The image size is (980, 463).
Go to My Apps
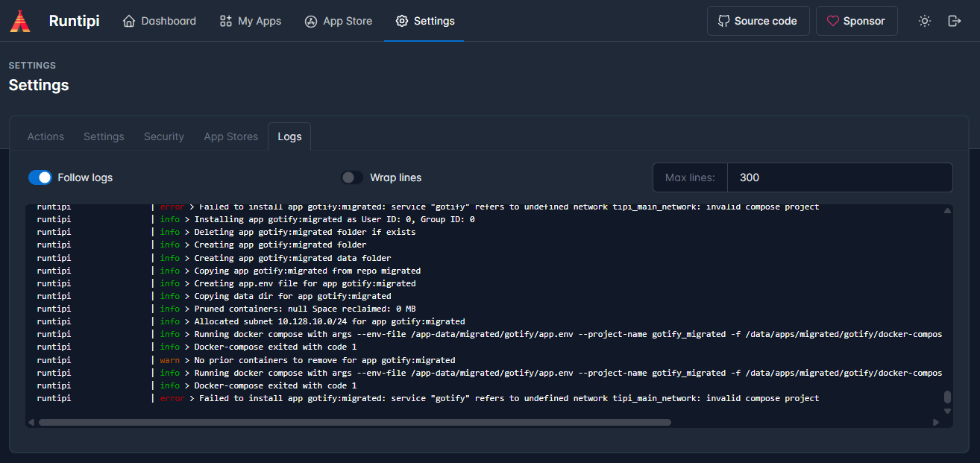tap(251, 21)
